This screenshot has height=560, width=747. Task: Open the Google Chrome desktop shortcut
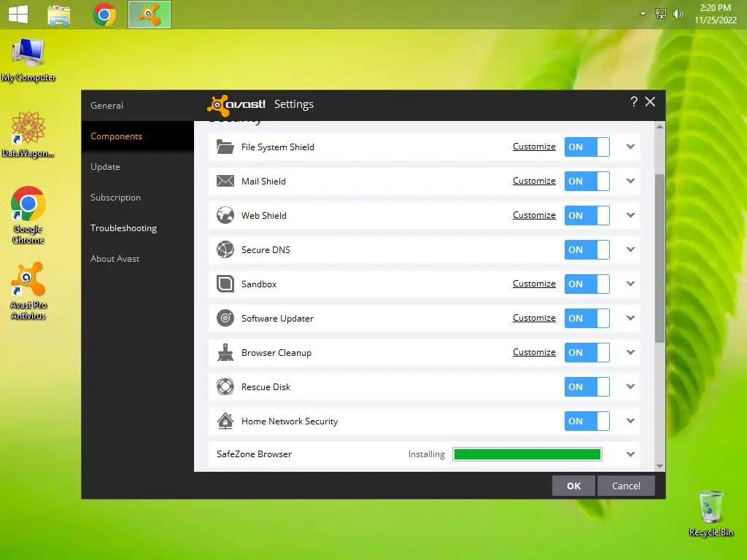(28, 215)
